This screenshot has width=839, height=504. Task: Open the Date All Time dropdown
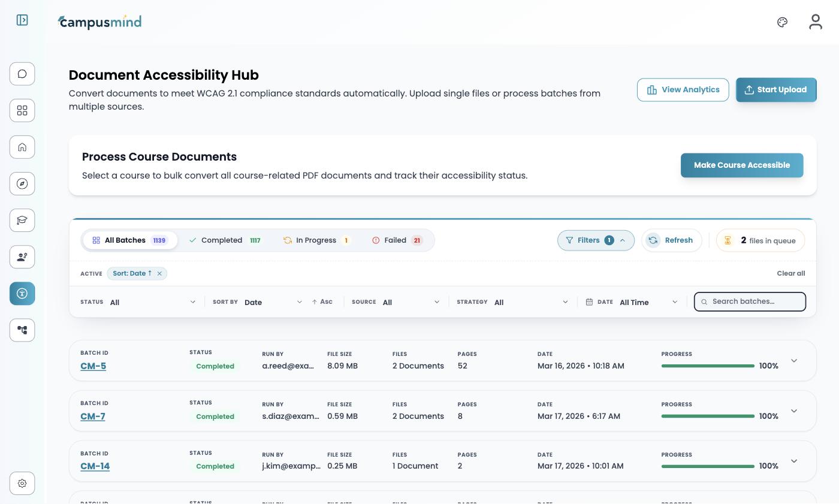tap(648, 302)
